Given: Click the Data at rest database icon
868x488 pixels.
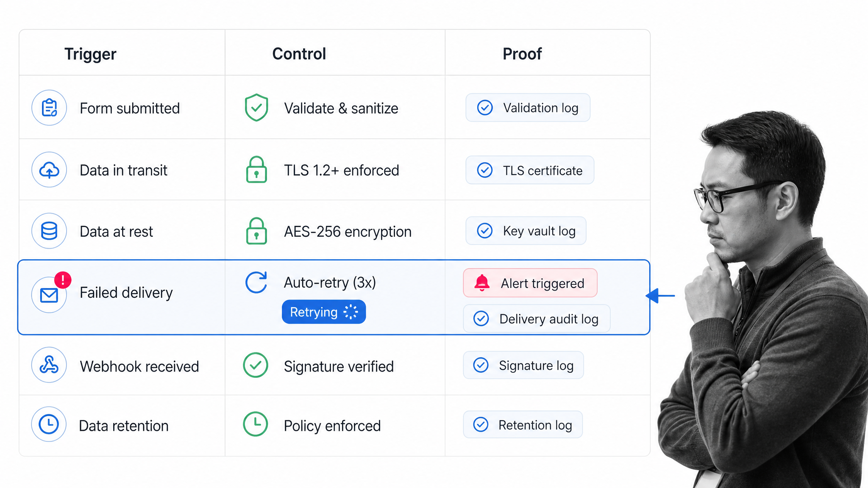Looking at the screenshot, I should (49, 231).
